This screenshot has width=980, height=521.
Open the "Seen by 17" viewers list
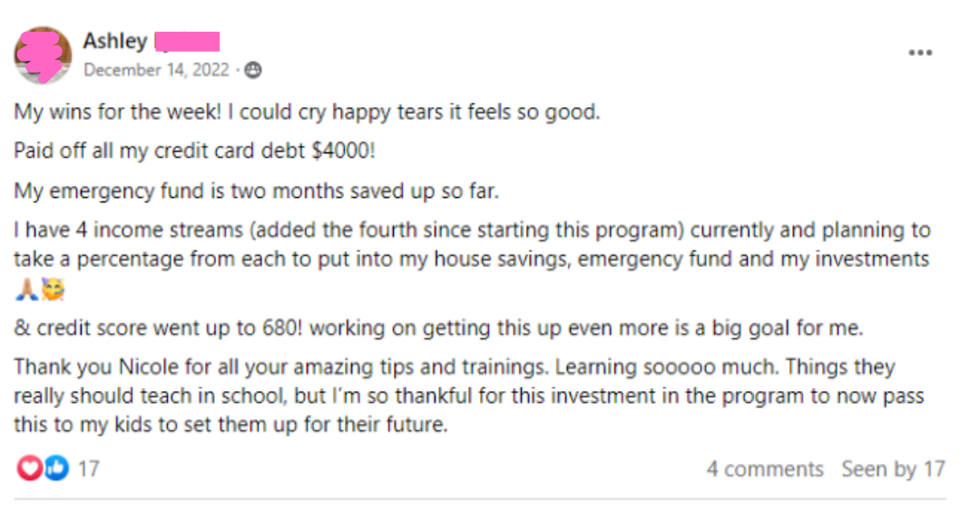tap(893, 469)
